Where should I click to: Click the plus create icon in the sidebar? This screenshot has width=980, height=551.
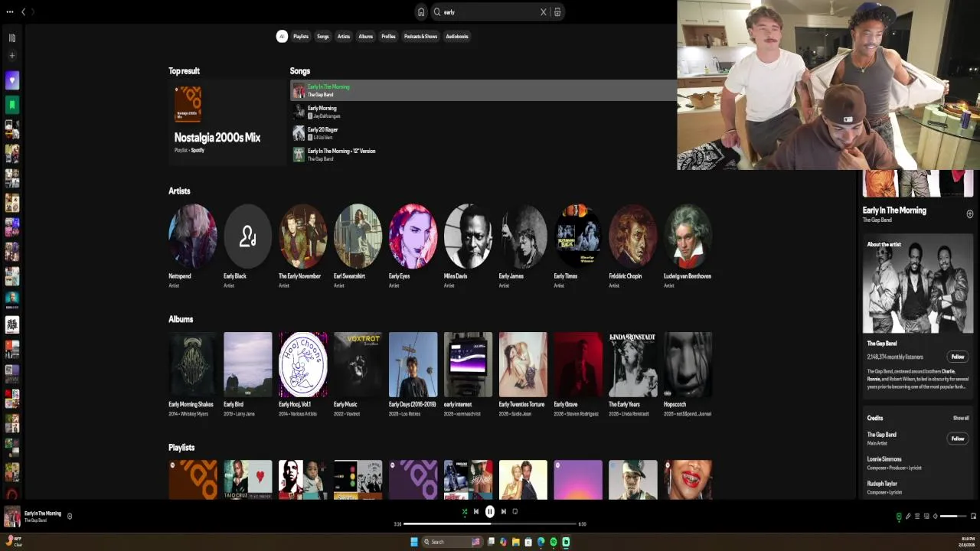tap(11, 55)
